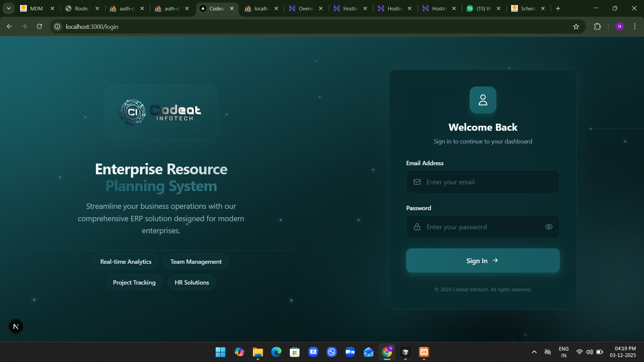644x362 pixels.
Task: Click the Codeat Infotech logo
Action: [161, 112]
